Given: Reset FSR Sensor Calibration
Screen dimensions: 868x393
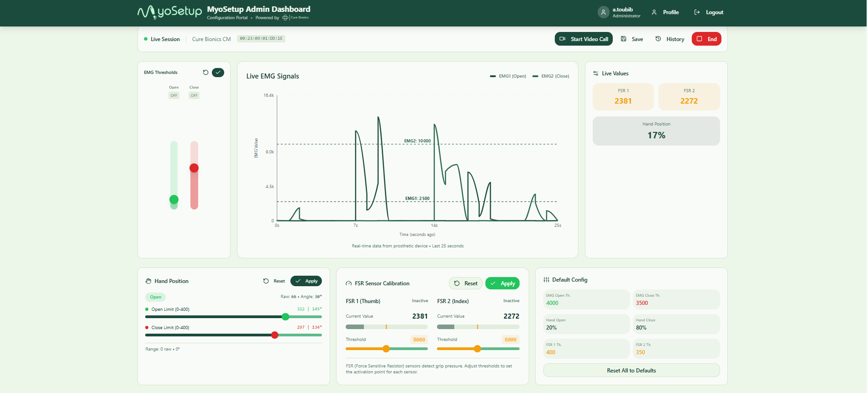Looking at the screenshot, I should click(x=466, y=283).
